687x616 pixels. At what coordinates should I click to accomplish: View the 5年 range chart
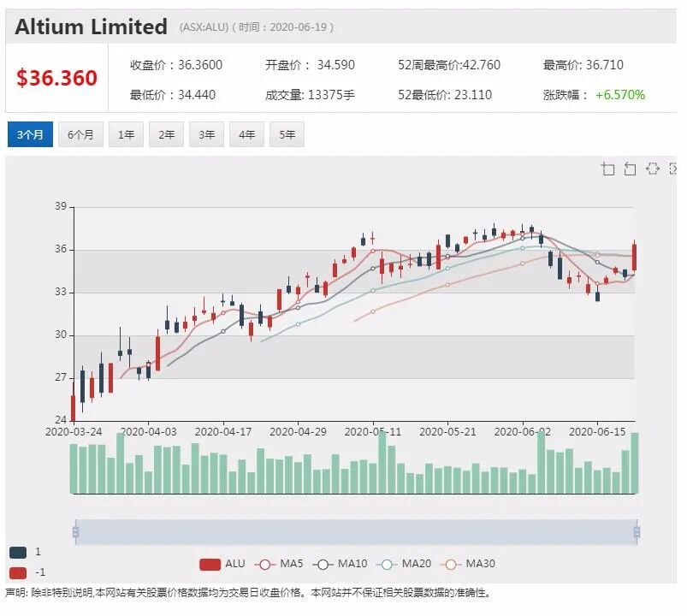287,134
